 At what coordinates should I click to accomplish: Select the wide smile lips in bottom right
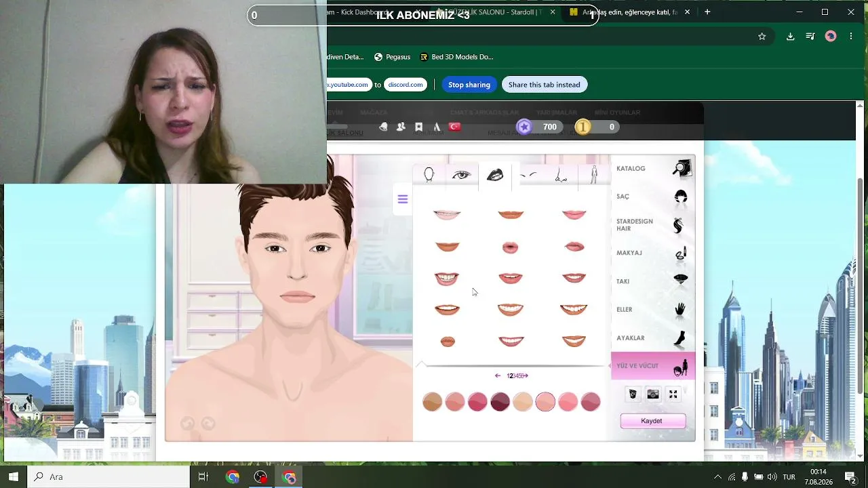click(574, 341)
